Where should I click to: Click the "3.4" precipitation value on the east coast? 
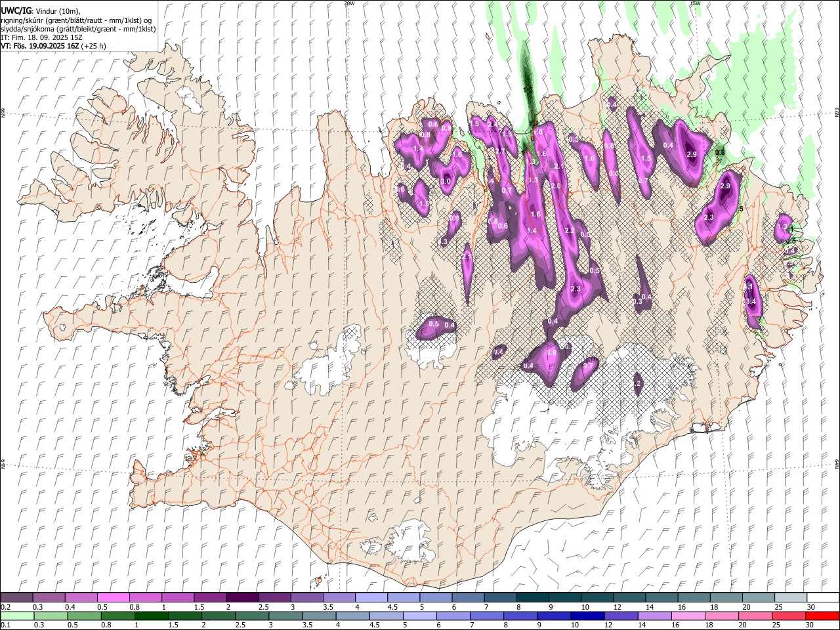coord(752,301)
